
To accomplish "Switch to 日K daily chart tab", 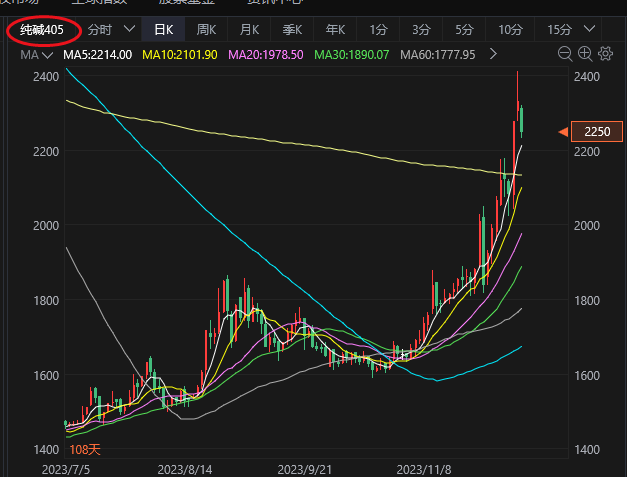I will pyautogui.click(x=162, y=30).
